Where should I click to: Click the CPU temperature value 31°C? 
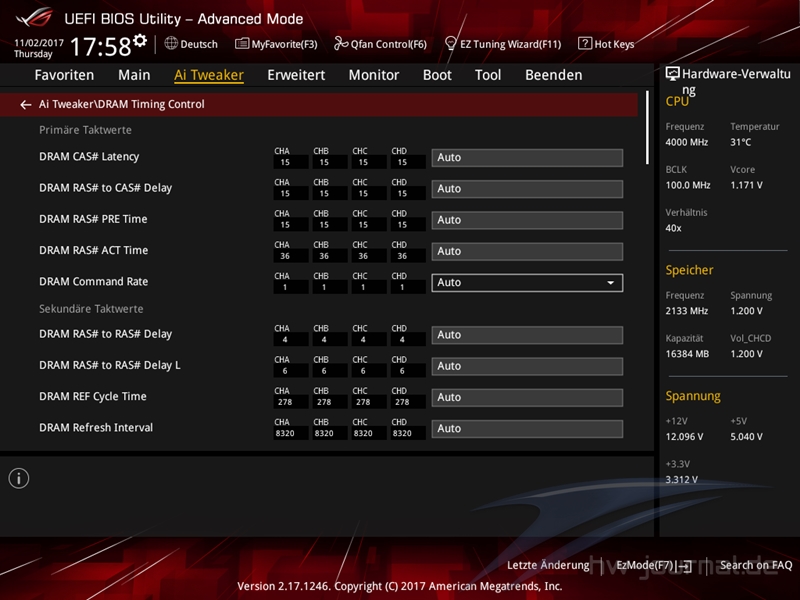[741, 142]
